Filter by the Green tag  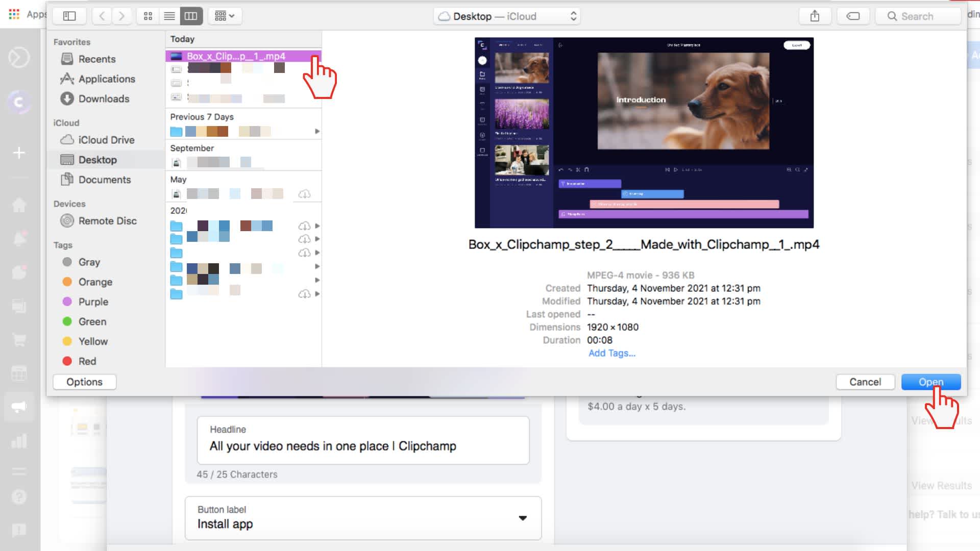[84, 322]
